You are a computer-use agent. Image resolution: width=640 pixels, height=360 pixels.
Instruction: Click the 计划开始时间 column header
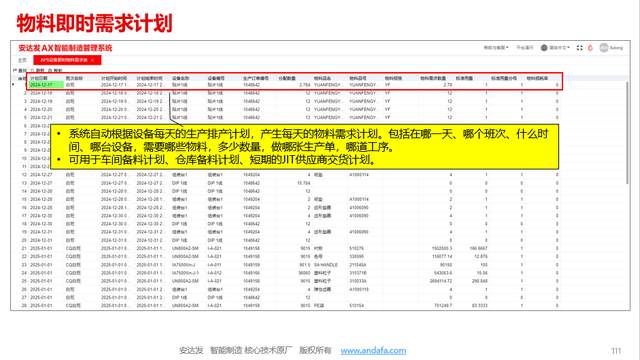tap(114, 78)
